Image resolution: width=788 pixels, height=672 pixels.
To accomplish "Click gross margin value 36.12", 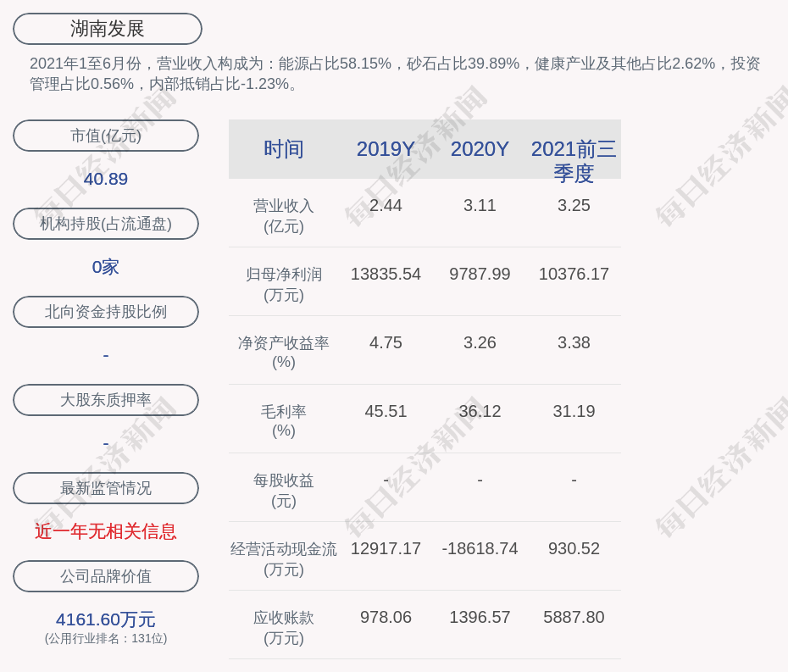I will pos(480,411).
